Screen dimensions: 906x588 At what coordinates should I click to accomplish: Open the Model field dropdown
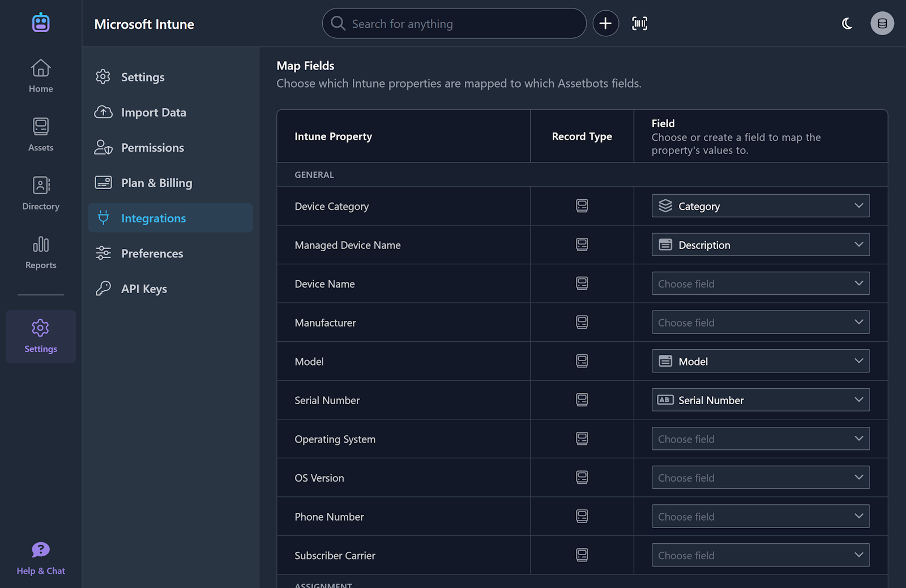(x=760, y=361)
